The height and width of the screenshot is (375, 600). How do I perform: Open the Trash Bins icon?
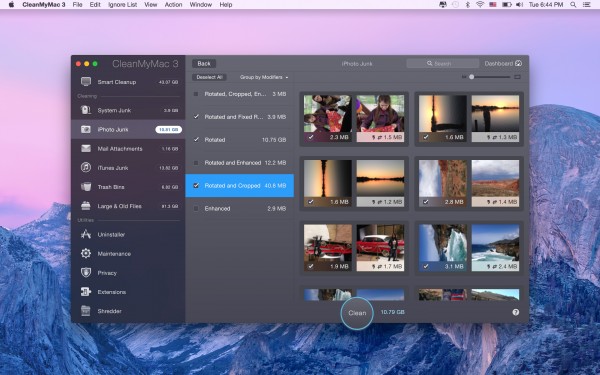tap(86, 187)
